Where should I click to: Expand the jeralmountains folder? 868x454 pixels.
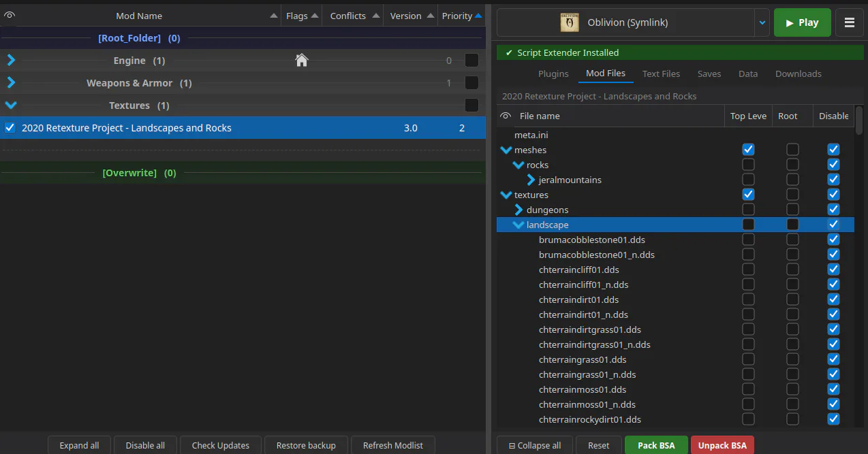pos(531,180)
